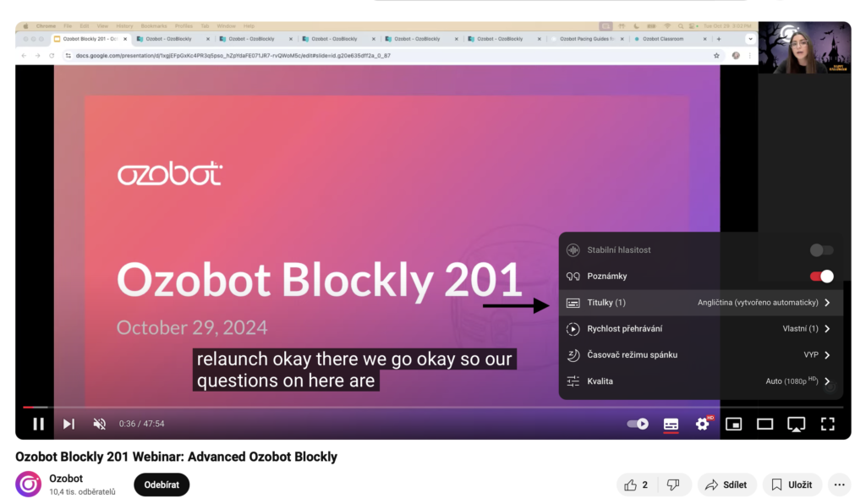This screenshot has height=504, width=866.
Task: Click the Kvalita sliders icon
Action: (573, 381)
